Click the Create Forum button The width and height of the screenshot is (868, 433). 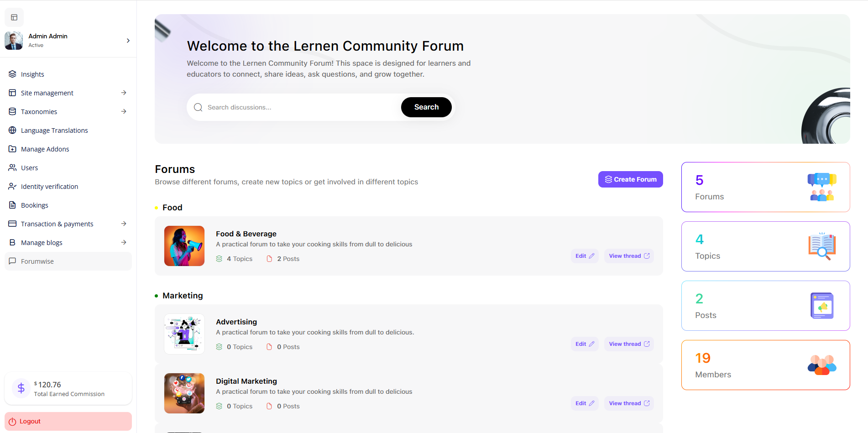pos(630,179)
